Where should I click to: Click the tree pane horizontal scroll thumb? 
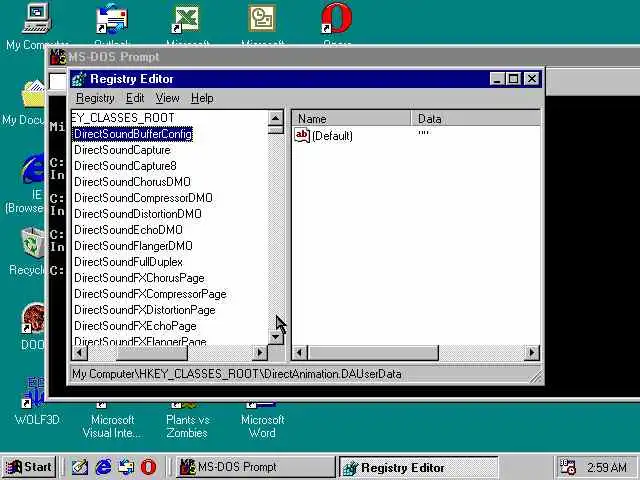152,353
